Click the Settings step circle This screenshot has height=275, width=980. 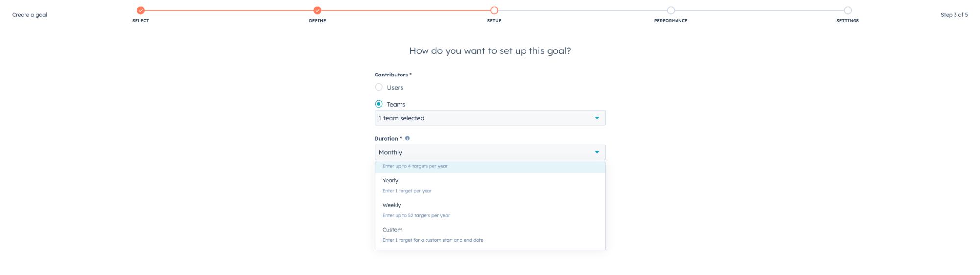tap(848, 10)
